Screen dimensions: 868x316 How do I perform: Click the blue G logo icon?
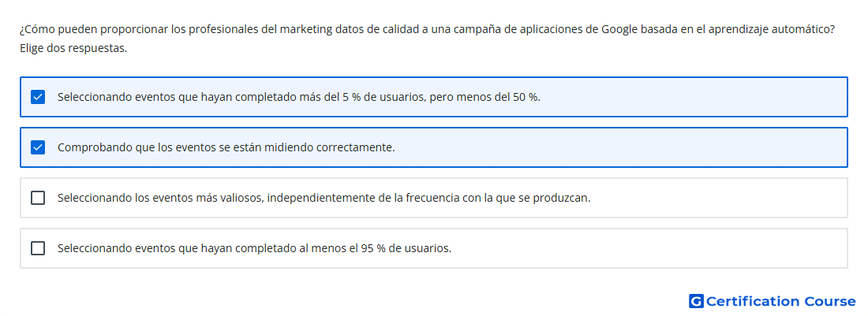[x=696, y=301]
